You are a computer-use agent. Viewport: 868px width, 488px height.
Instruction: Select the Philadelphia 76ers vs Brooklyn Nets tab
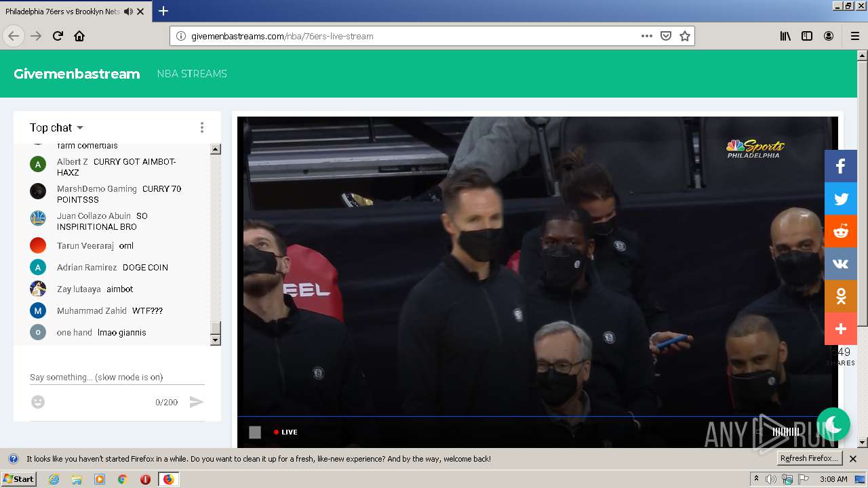tap(76, 12)
